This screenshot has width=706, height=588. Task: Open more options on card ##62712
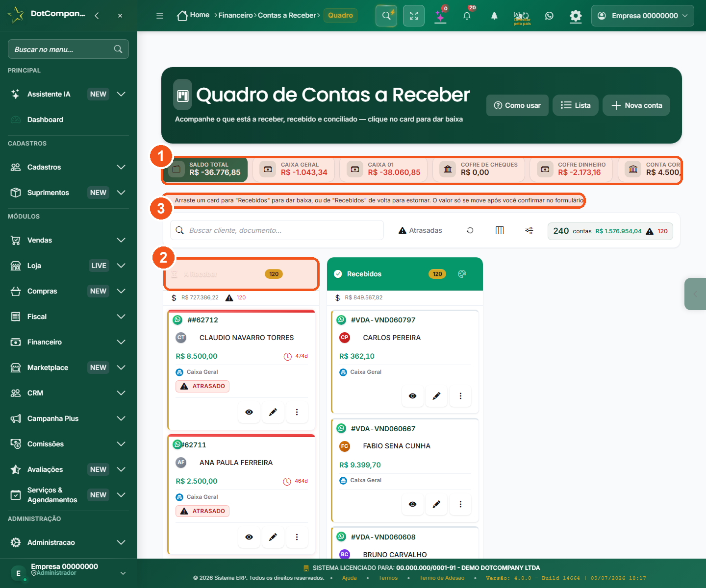tap(297, 412)
